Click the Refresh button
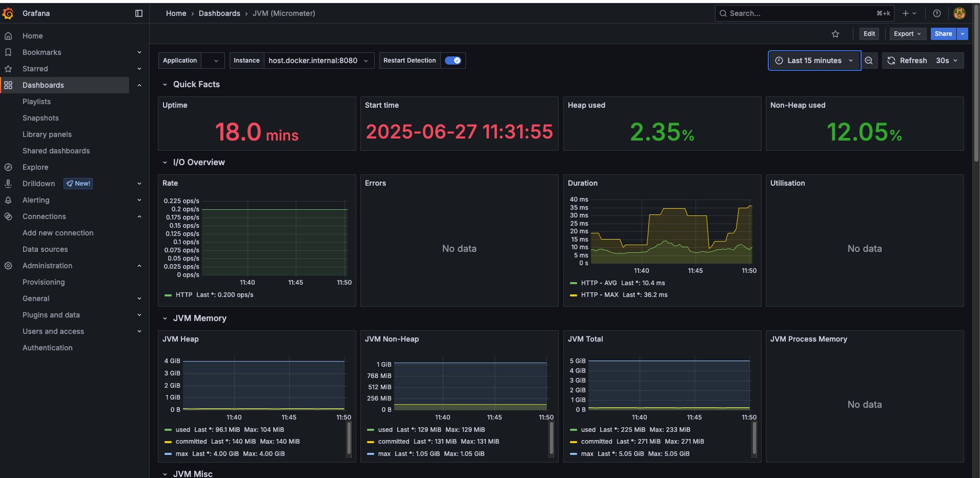980x478 pixels. coord(907,61)
